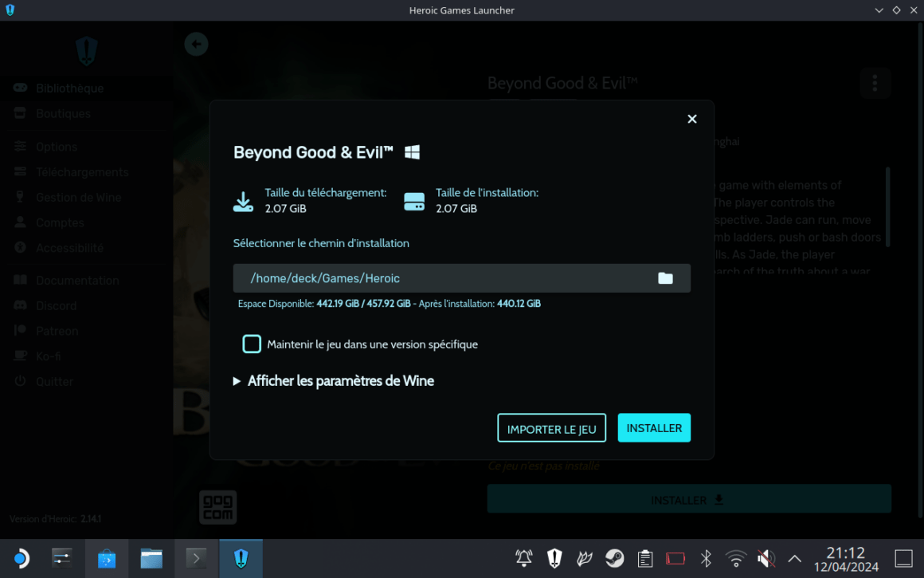Click the download size arrow icon

click(243, 201)
